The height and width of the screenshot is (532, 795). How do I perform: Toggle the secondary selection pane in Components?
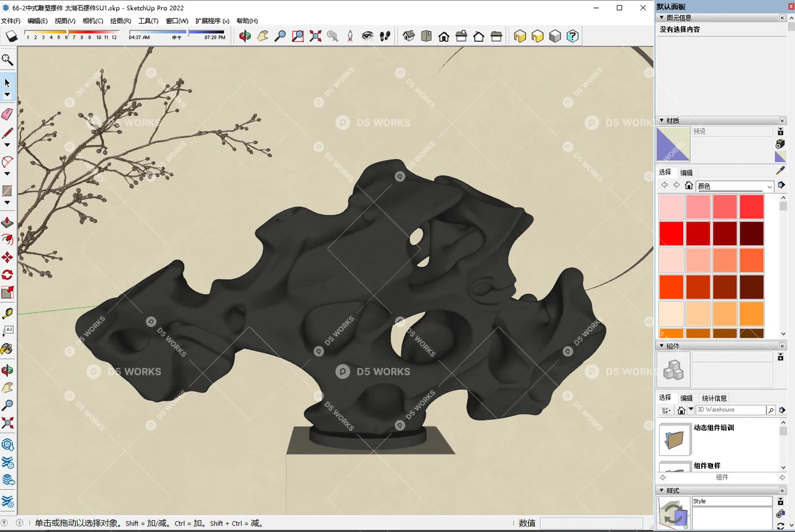coord(781,357)
